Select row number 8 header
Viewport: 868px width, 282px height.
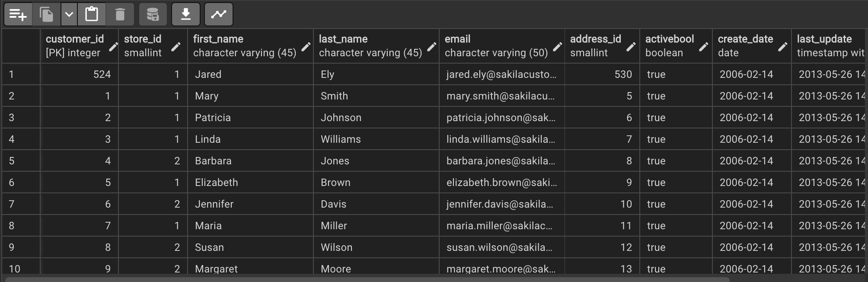(21, 226)
